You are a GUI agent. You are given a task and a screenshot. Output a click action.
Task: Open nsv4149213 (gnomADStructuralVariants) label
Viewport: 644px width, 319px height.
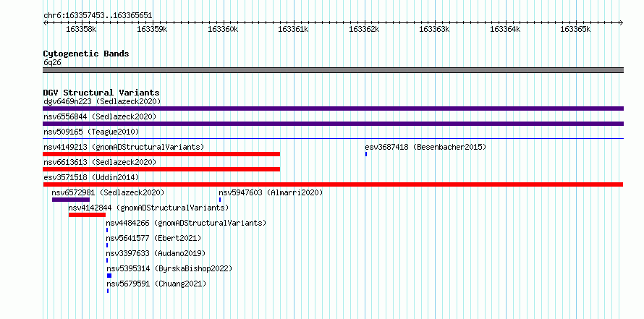124,147
